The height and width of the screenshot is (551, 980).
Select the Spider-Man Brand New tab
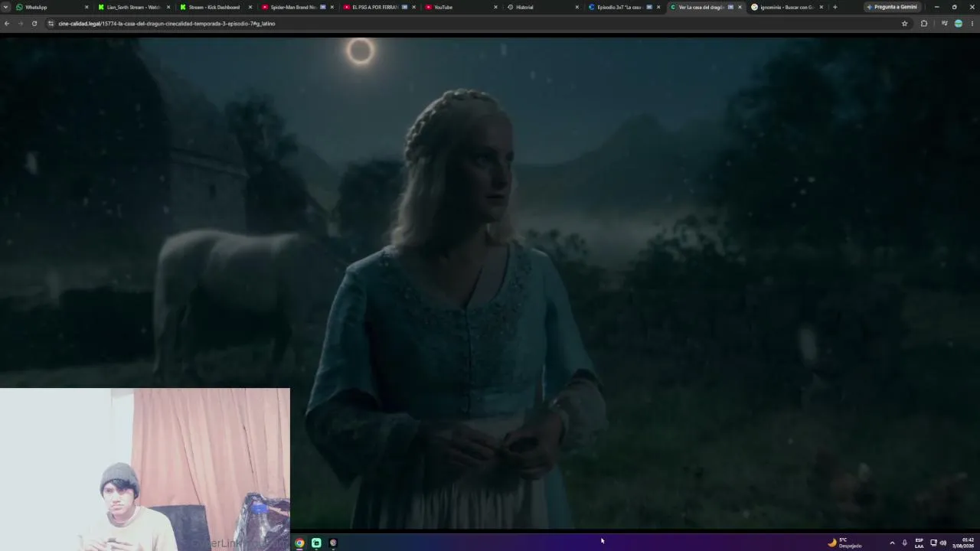coord(297,7)
